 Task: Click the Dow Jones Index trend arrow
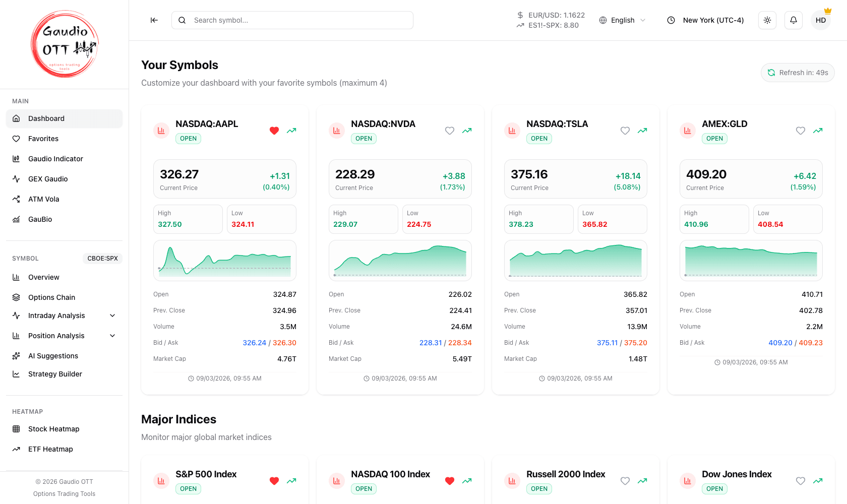click(818, 481)
